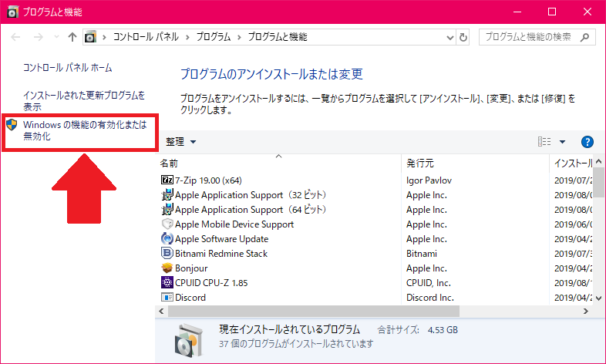Select the プログラムと機能 breadcrumb
This screenshot has height=364, width=606.
[x=278, y=37]
